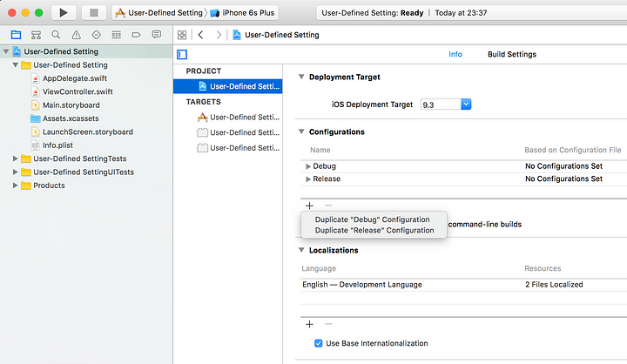The width and height of the screenshot is (627, 364).
Task: Click the 9.3 deployment target field
Action: [441, 104]
